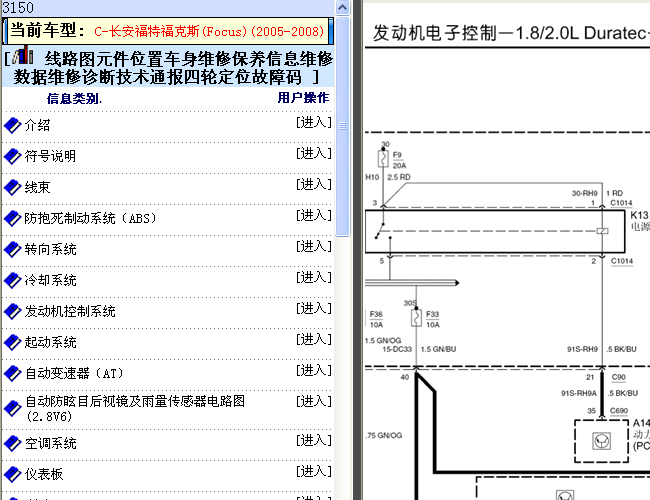Select the 发动机控制系统 category text
650x500 pixels.
70,311
